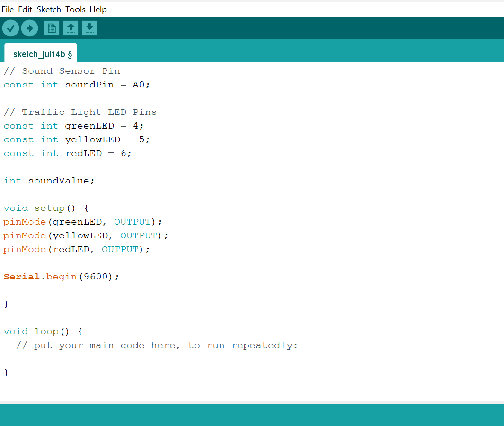Click the closing brace of loop function
Screen dimensions: 504x426
pos(6,373)
